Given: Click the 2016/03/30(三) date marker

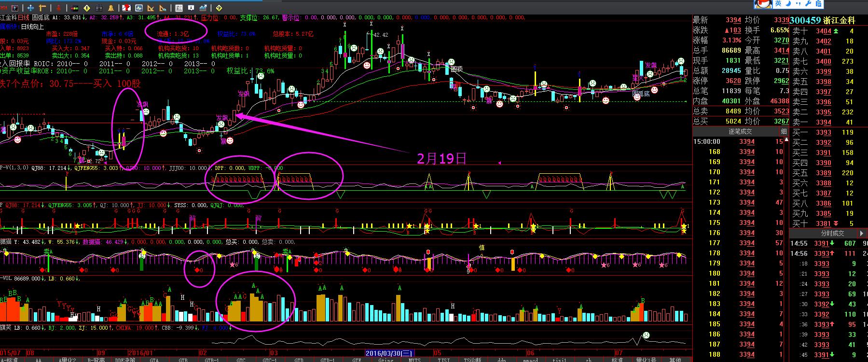Looking at the screenshot, I should click(389, 353).
